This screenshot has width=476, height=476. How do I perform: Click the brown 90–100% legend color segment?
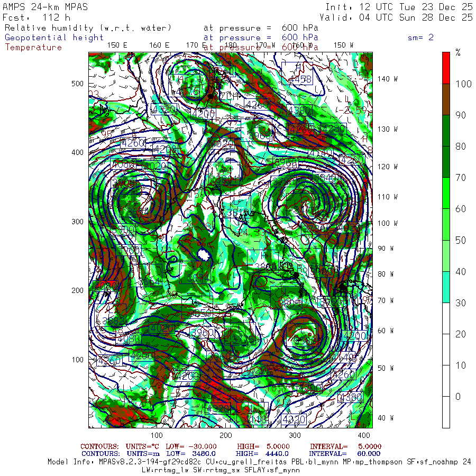point(446,99)
